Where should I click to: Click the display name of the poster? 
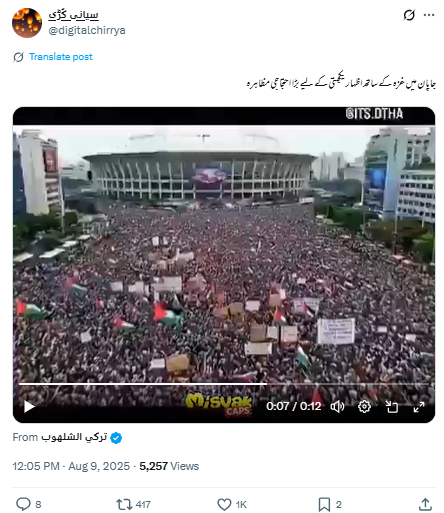click(x=73, y=15)
